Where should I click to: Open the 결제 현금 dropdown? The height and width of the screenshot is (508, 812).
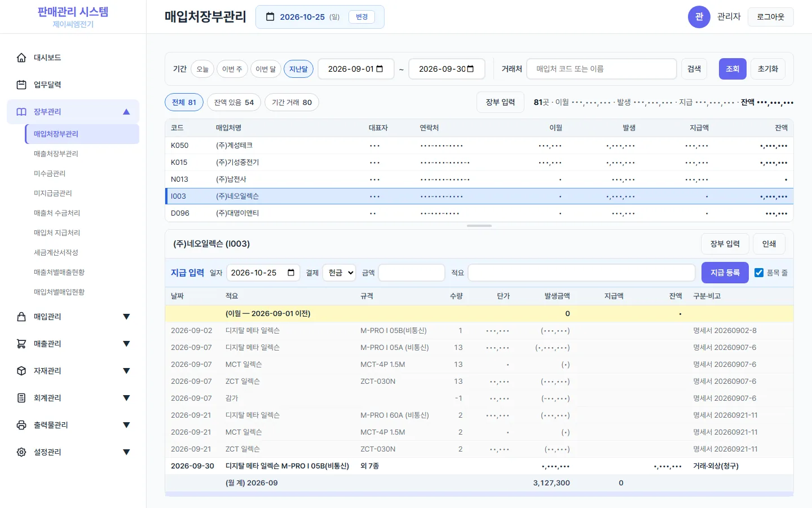tap(339, 273)
